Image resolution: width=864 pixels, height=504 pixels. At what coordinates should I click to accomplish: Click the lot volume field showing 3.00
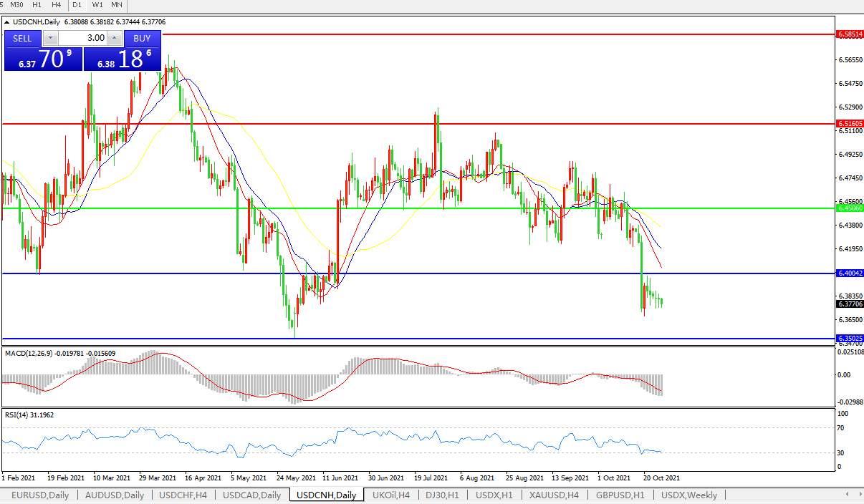(x=82, y=38)
